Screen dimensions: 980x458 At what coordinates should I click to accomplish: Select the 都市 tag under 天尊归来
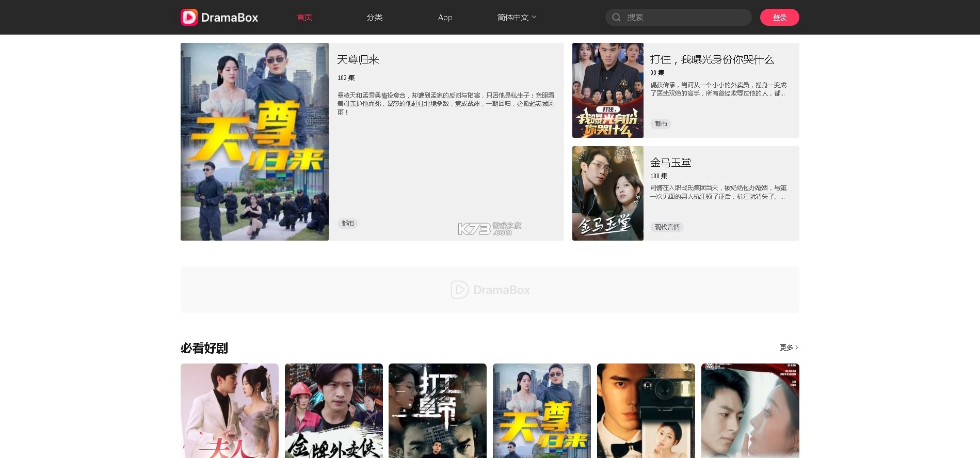pyautogui.click(x=348, y=224)
